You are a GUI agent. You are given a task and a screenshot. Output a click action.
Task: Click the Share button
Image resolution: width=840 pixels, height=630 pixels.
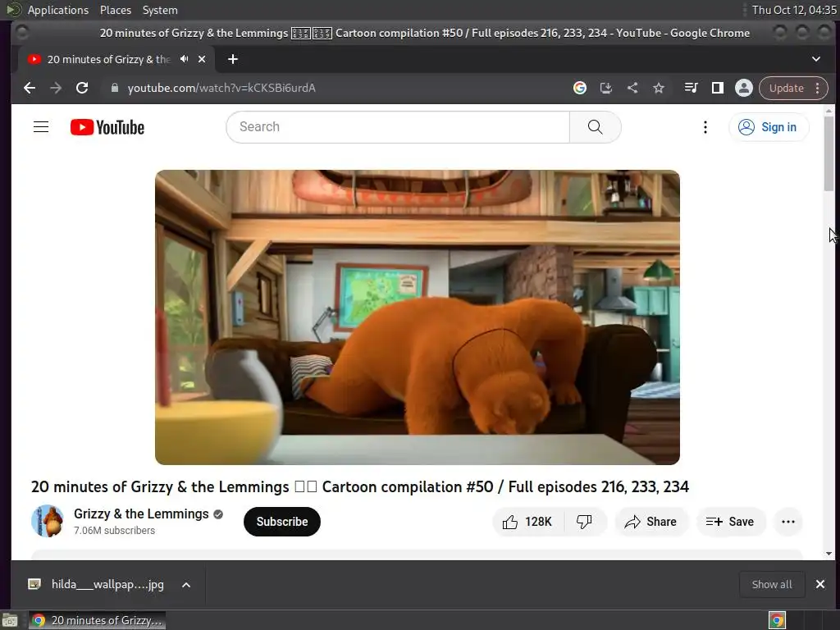coord(651,522)
